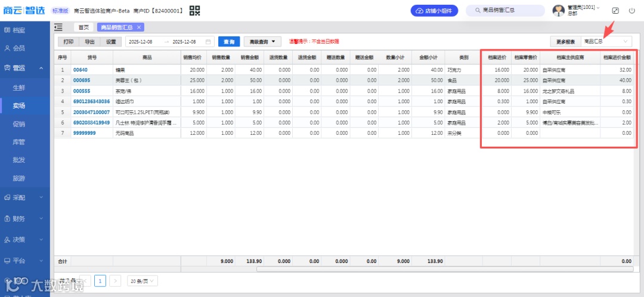Open product link 99999999
The width and height of the screenshot is (644, 297).
[85, 133]
